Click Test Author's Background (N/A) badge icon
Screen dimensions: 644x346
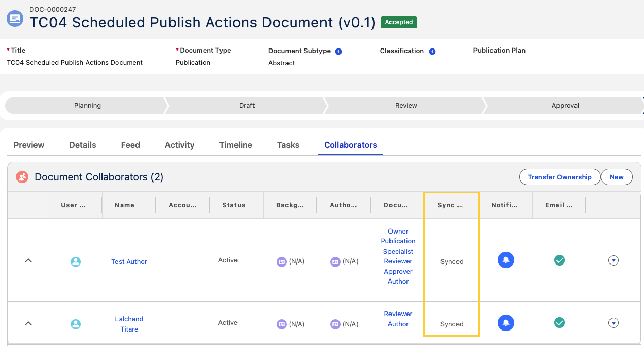pos(282,261)
